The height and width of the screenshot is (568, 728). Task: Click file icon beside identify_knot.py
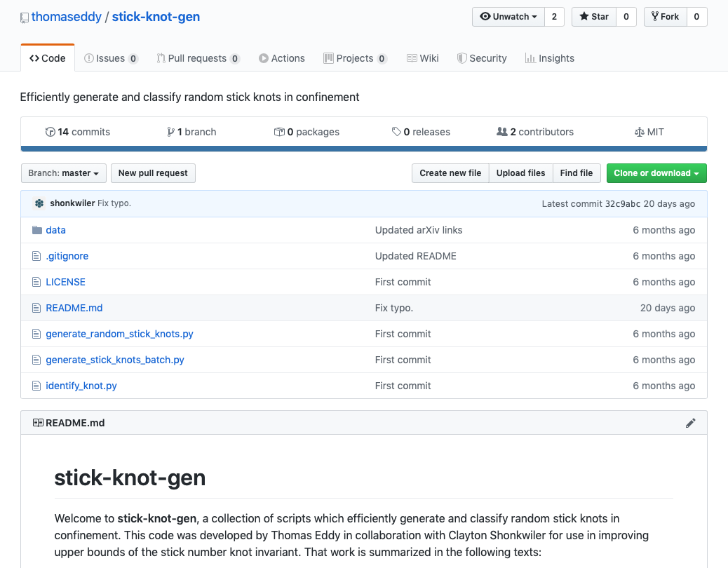coord(36,386)
